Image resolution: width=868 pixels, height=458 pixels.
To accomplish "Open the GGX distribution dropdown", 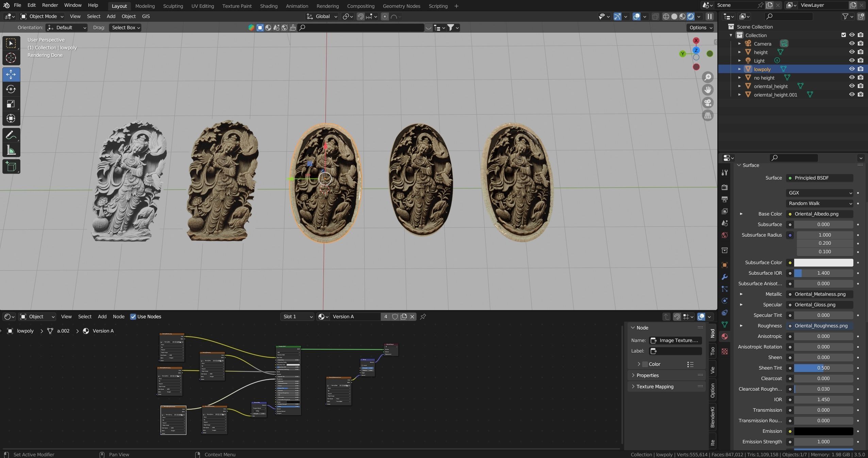I will coord(819,193).
